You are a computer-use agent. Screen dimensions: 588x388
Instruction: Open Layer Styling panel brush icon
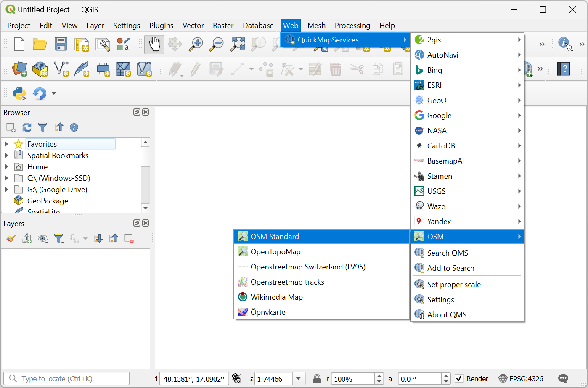(11, 239)
